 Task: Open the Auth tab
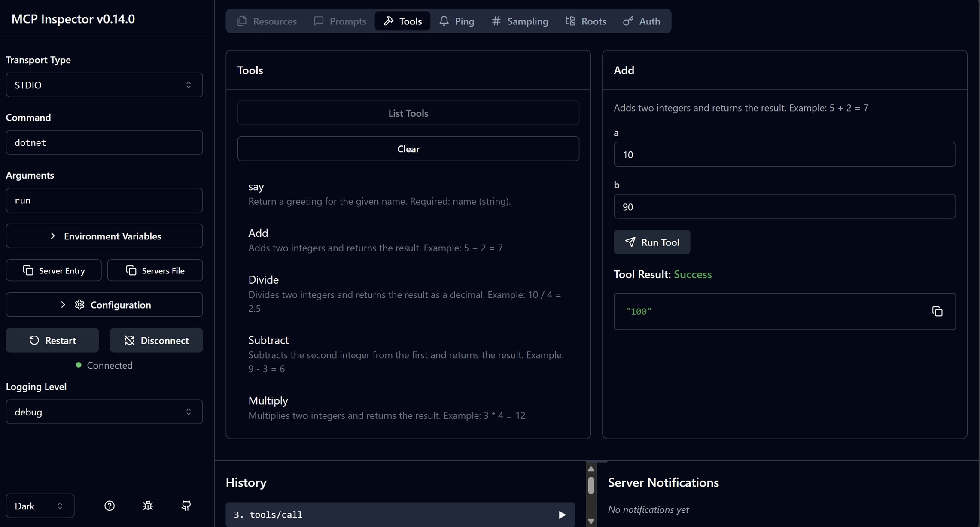(642, 21)
